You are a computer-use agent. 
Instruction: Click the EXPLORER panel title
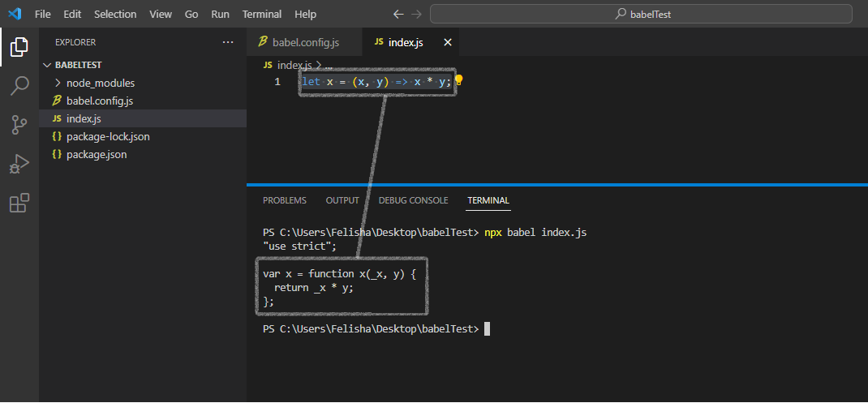point(75,42)
